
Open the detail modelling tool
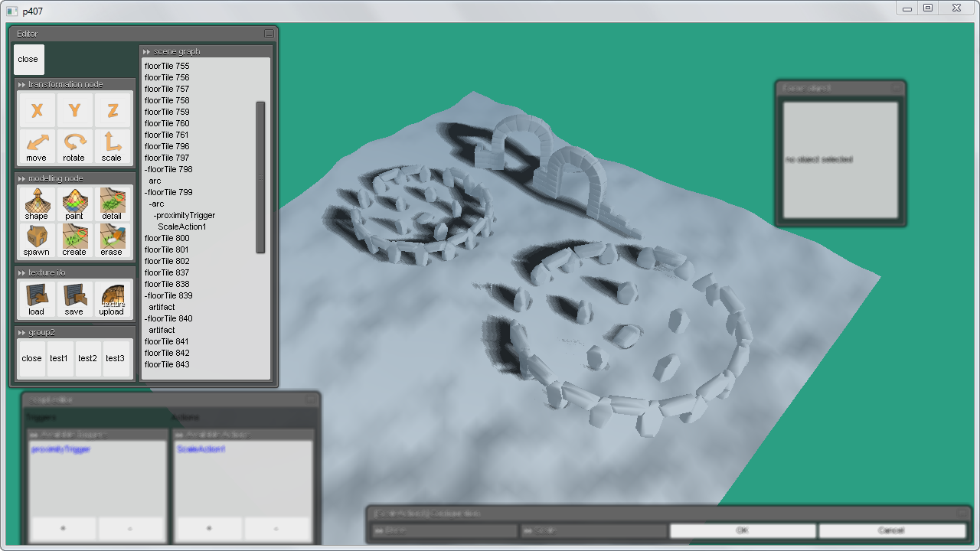[112, 204]
